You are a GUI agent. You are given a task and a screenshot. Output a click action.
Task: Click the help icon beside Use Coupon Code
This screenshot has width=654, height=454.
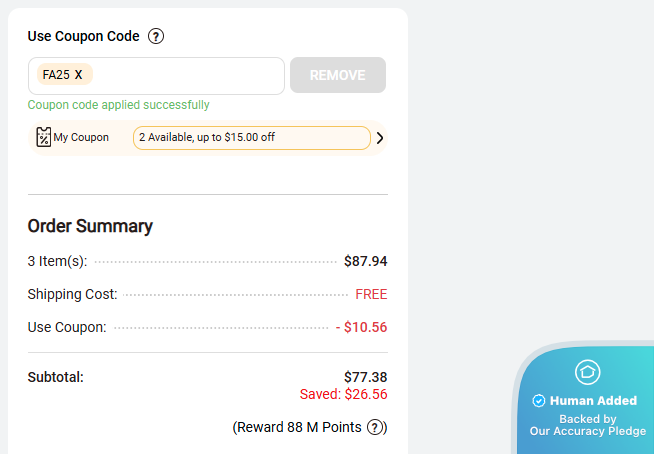tap(155, 36)
